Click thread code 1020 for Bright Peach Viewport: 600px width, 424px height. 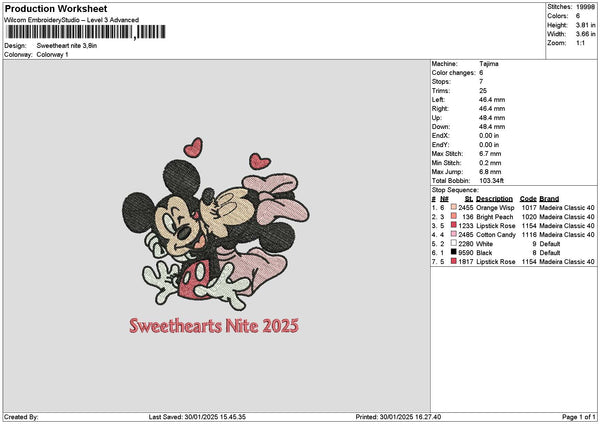(529, 217)
